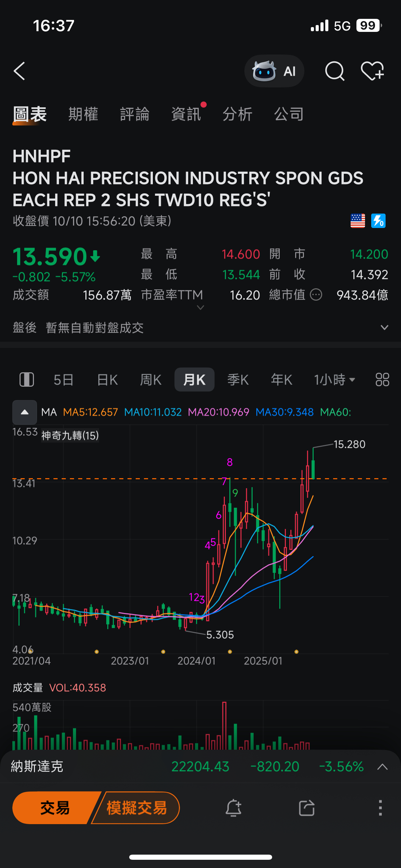This screenshot has width=401, height=868.
Task: Tap the blue lightning quote icon
Action: tap(378, 221)
